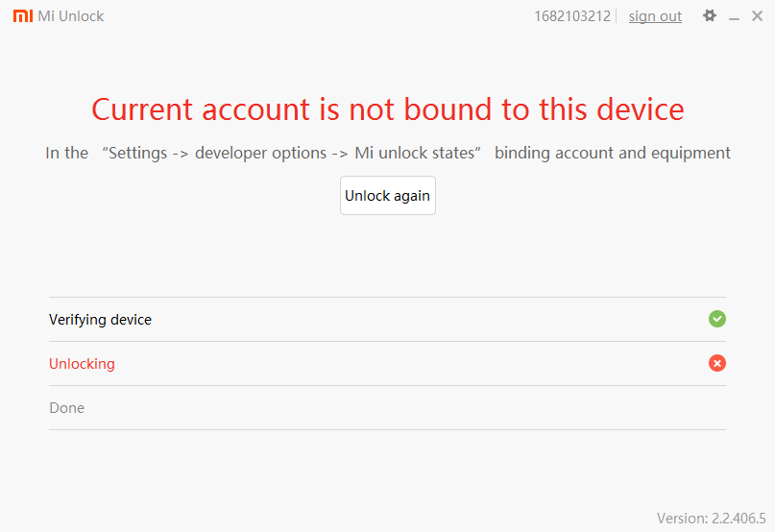Select the red Unlocking step label
This screenshot has width=775, height=532.
pyautogui.click(x=82, y=364)
